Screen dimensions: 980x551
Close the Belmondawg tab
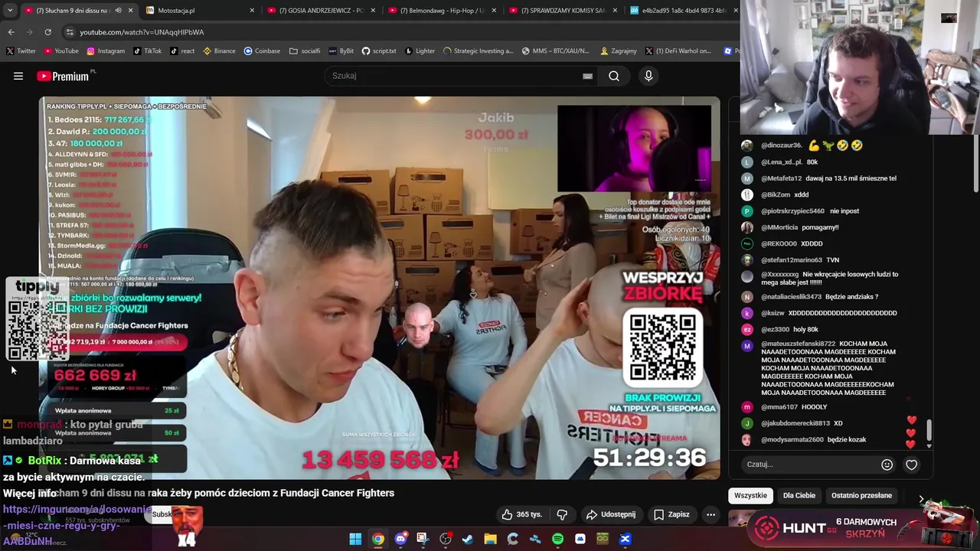tap(494, 11)
